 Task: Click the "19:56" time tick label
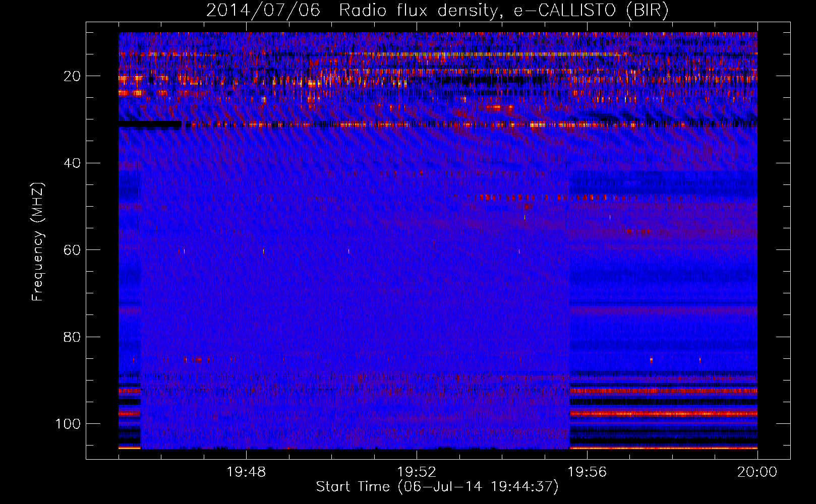pos(587,472)
